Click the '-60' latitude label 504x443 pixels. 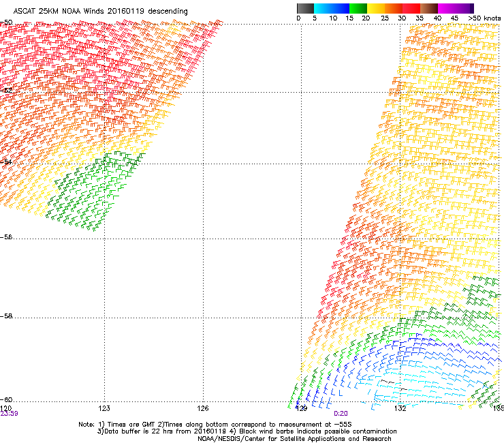click(x=6, y=399)
